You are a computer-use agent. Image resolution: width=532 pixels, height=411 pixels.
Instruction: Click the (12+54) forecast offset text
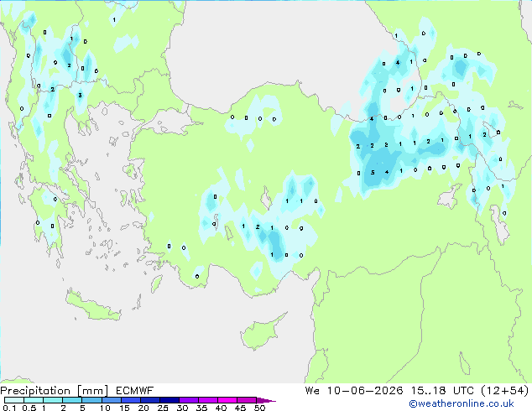point(505,391)
